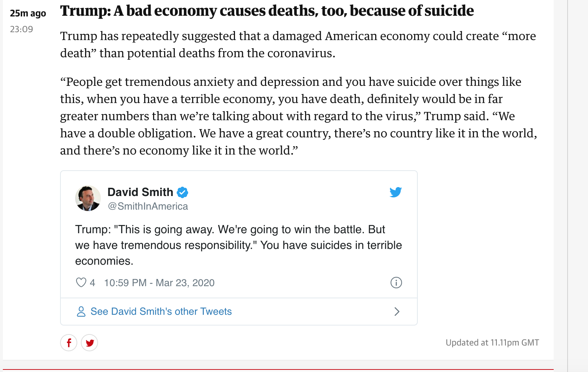Open the Twitter bird logo in the tweet

point(396,192)
